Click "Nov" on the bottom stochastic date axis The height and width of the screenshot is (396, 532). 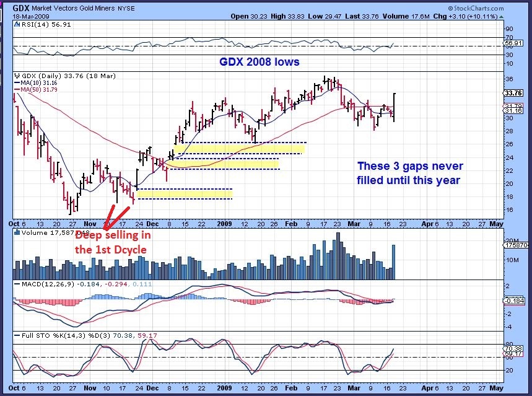[x=90, y=388]
